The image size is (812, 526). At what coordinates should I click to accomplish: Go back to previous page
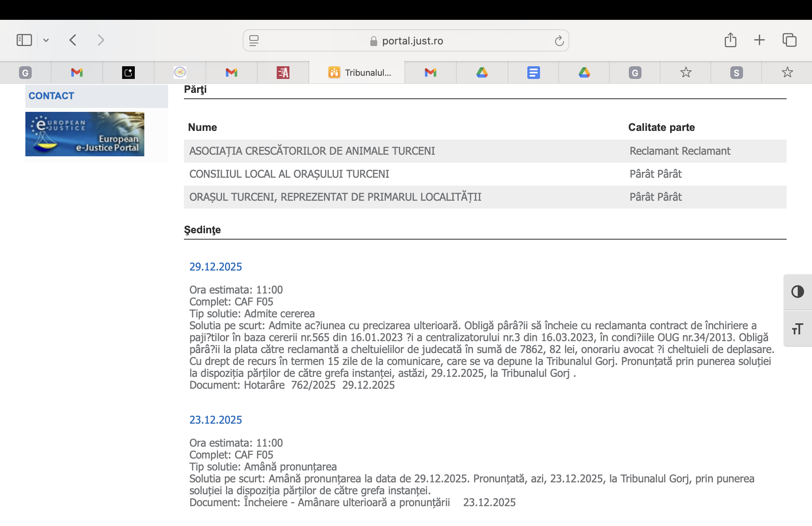click(x=73, y=40)
